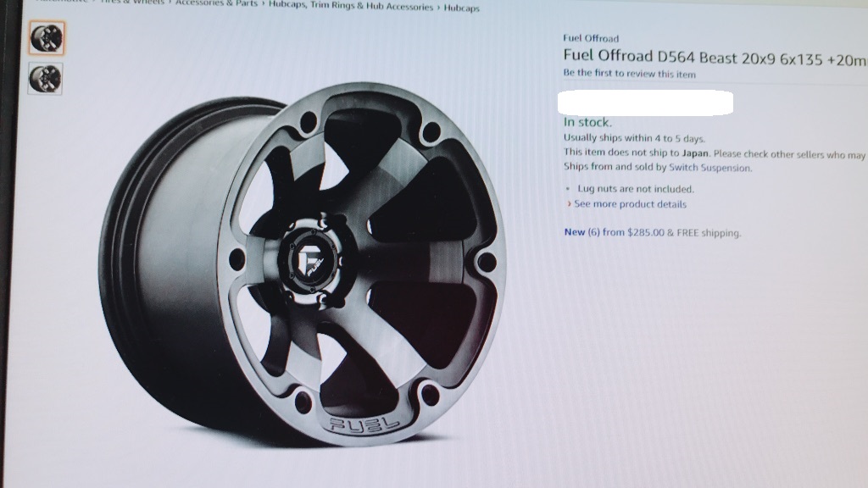
Task: Click the whited-out price area
Action: (645, 103)
